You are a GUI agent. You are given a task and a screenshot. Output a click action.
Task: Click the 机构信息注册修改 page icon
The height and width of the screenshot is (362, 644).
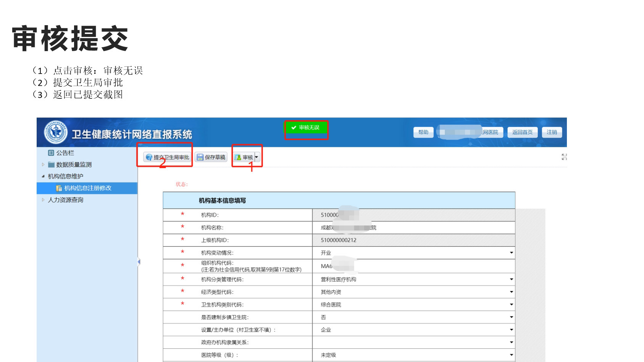[x=59, y=188]
